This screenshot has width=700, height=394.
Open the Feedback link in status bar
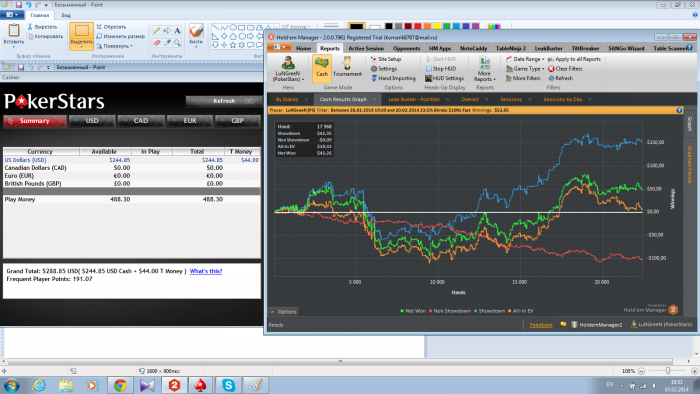(x=541, y=325)
